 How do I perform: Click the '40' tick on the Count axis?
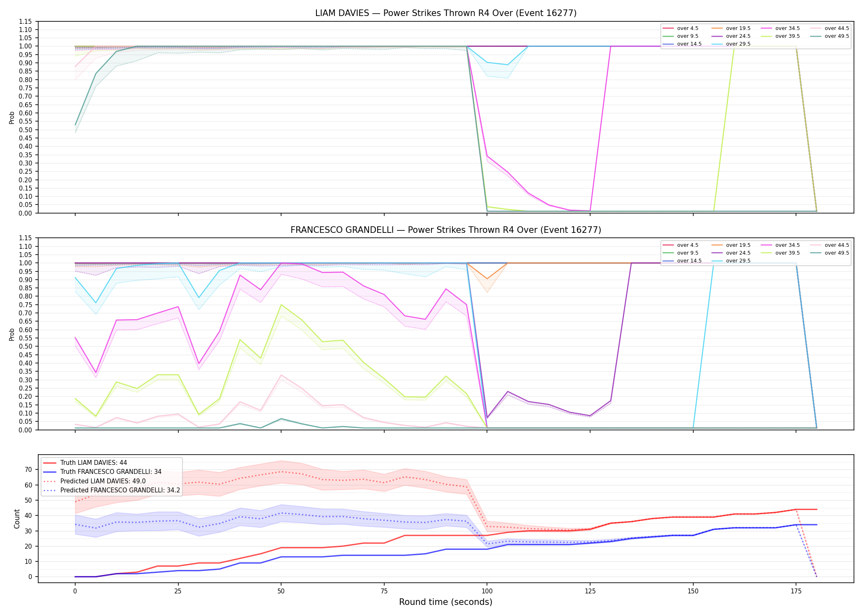28,516
